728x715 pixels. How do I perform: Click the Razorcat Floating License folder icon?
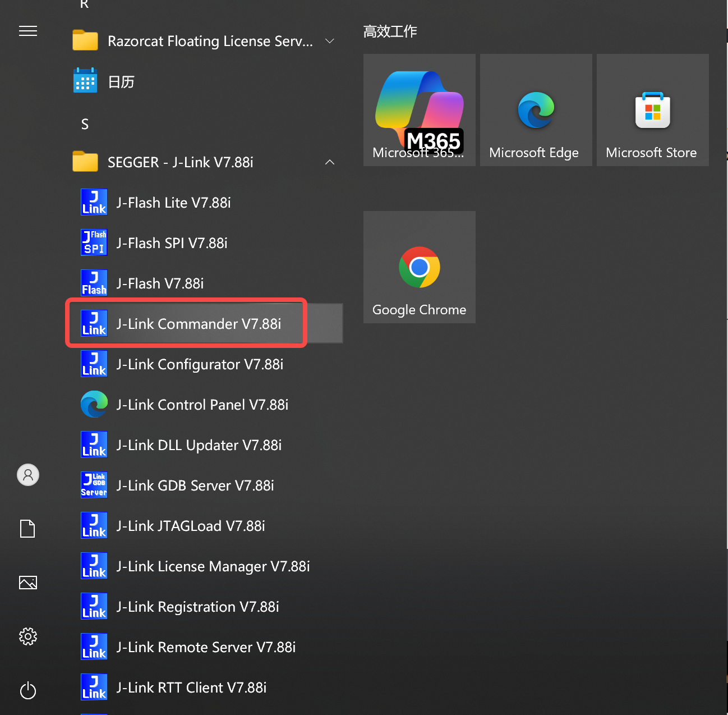(85, 40)
